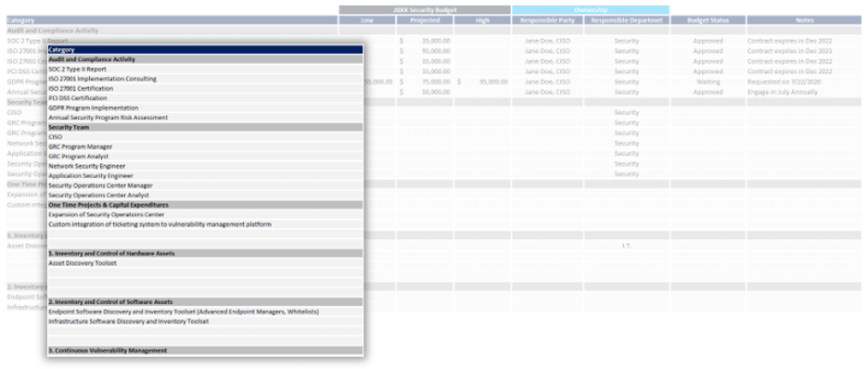The height and width of the screenshot is (369, 868).
Task: Select 'Annual Security Program Risk Assessment' row
Action: pos(205,118)
